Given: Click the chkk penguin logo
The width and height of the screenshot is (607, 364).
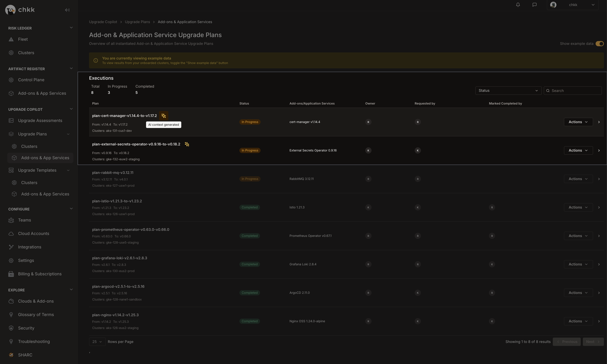Looking at the screenshot, I should click(x=10, y=10).
